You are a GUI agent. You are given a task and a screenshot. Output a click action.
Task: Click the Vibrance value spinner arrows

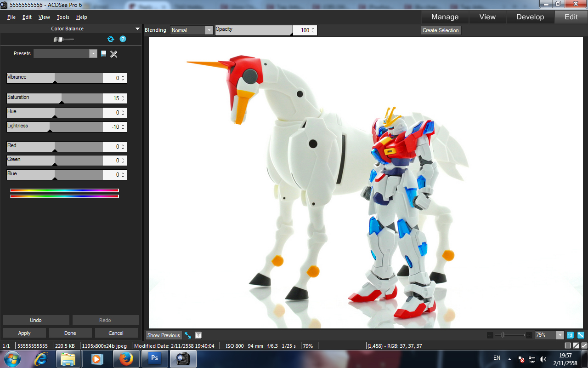123,78
